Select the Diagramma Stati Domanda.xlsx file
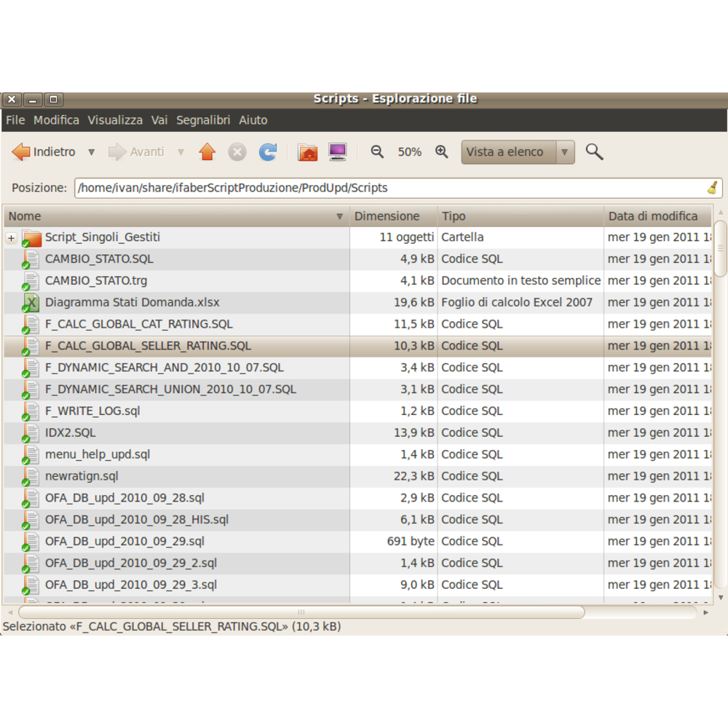 pos(132,302)
